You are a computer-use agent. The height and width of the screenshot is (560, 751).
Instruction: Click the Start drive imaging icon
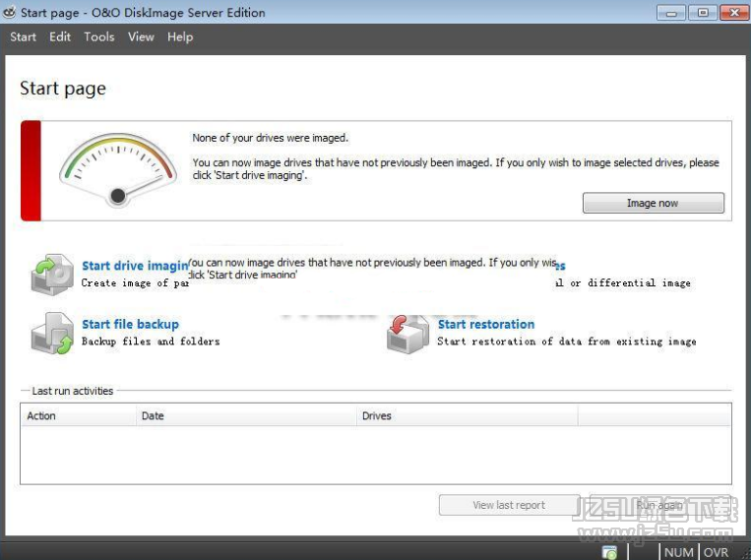[x=52, y=274]
